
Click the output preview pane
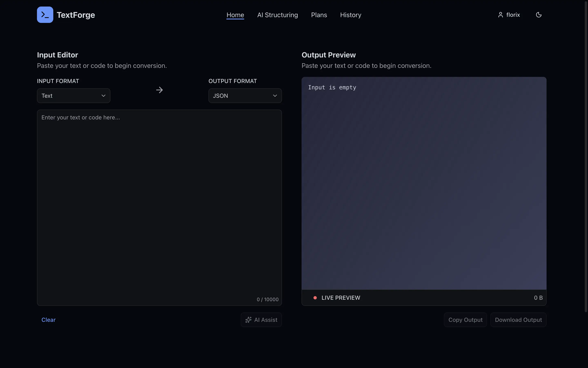tap(424, 183)
